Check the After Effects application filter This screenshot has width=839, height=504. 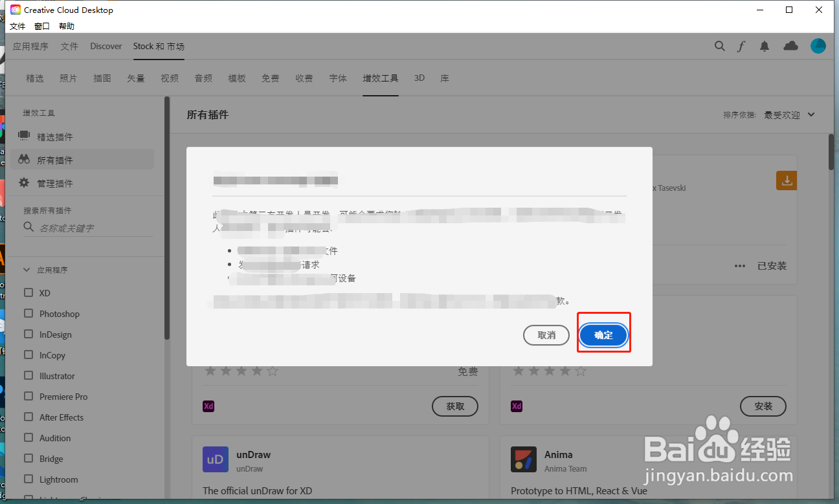pos(28,417)
